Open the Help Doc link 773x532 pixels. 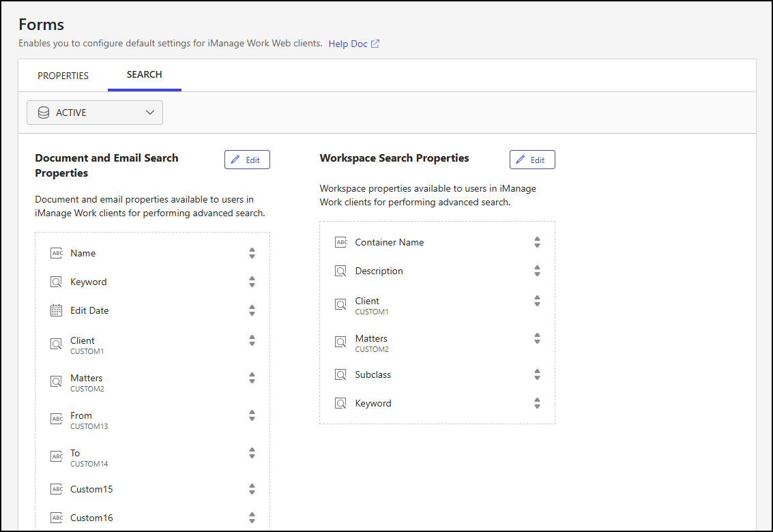click(348, 43)
